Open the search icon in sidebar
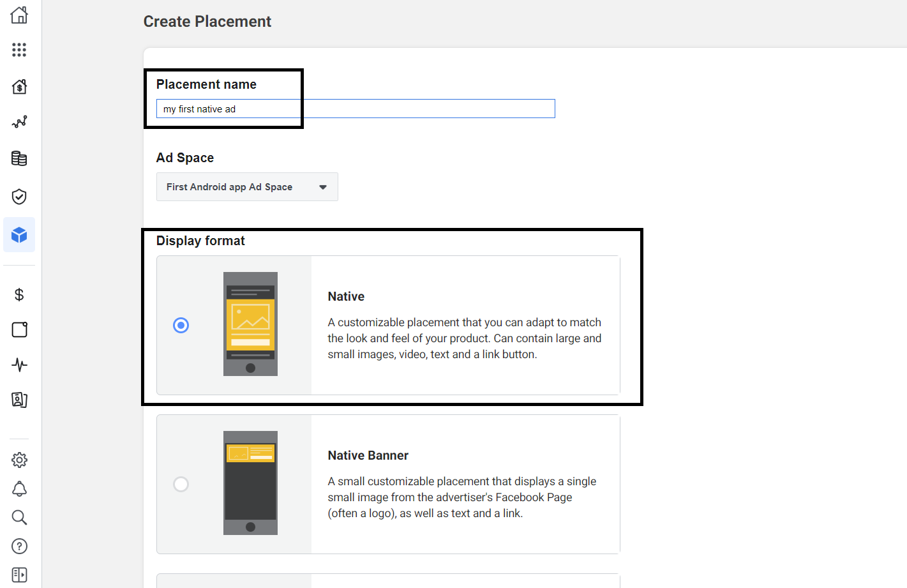907x588 pixels. click(19, 517)
